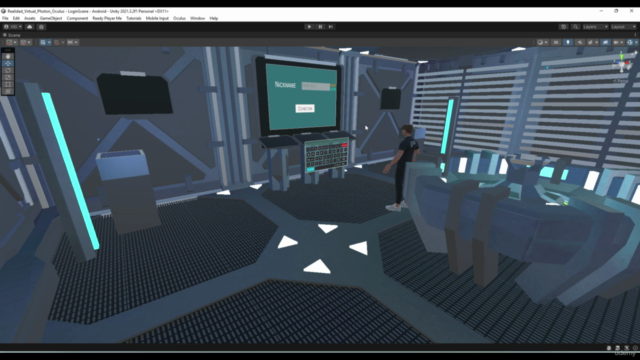Click status bar auto-generate lighting icon
640x360 pixels.
627,348
